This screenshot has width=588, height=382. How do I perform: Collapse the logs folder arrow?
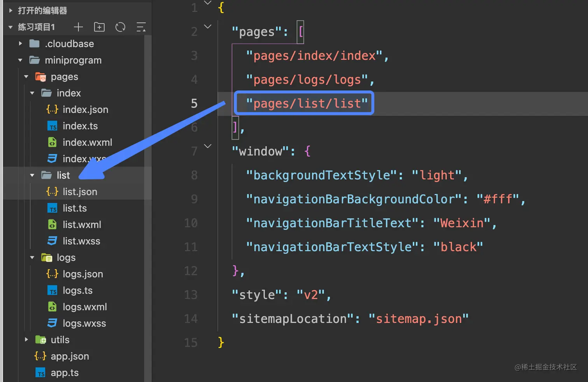pyautogui.click(x=32, y=258)
